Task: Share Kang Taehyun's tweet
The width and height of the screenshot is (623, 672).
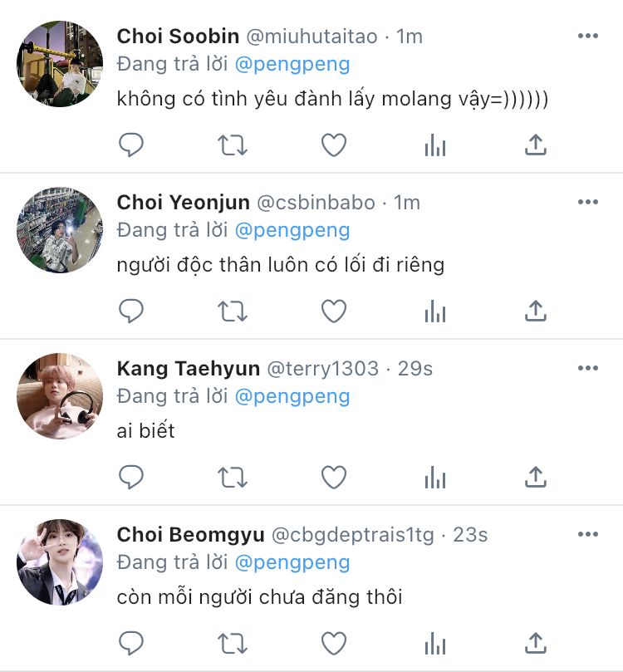Action: (x=537, y=477)
